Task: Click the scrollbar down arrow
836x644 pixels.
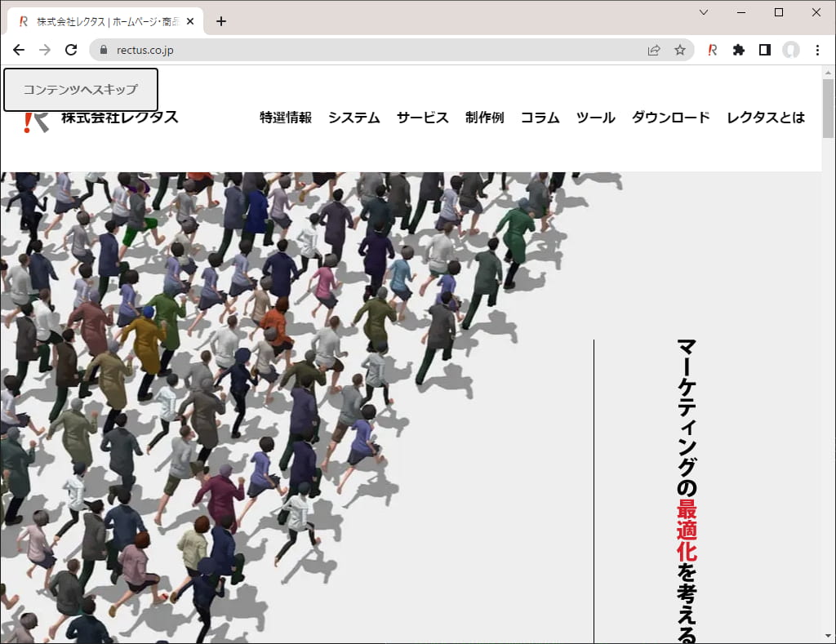Action: coord(828,636)
